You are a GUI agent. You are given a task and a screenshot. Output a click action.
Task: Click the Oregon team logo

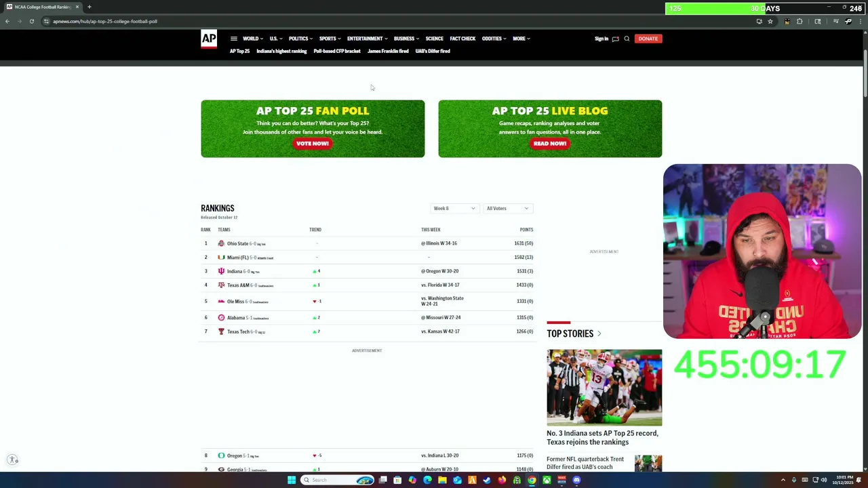point(221,455)
